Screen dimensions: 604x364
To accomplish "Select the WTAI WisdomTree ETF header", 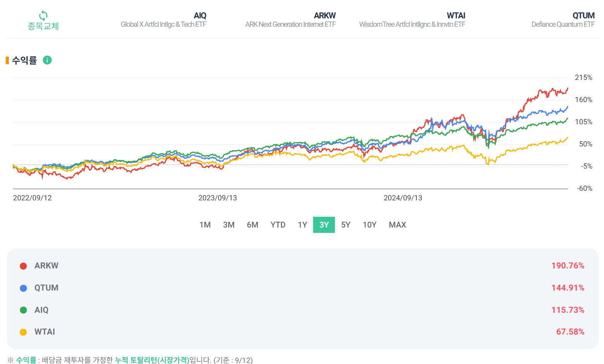I will tap(412, 20).
